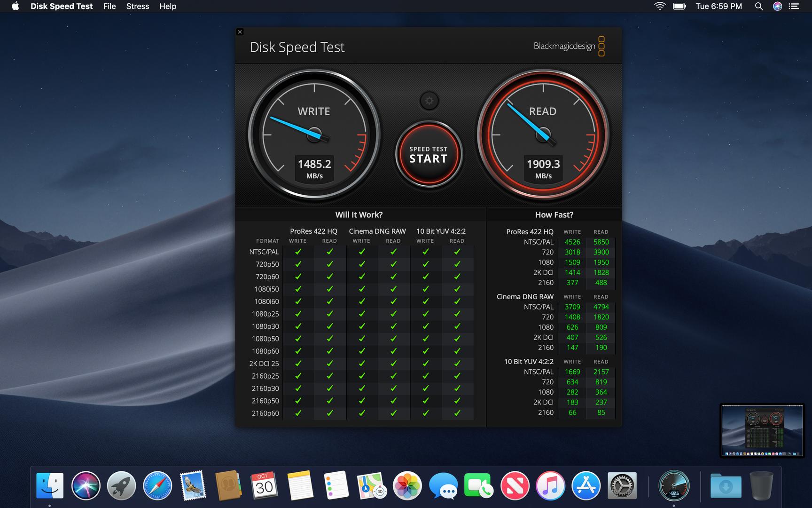Click the How Fast? heading

pyautogui.click(x=554, y=214)
